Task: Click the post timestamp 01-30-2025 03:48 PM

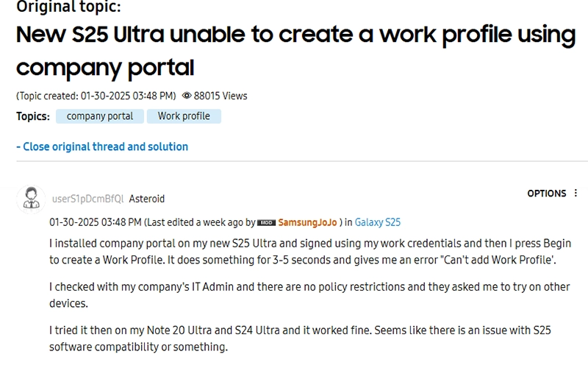Action: (x=96, y=222)
